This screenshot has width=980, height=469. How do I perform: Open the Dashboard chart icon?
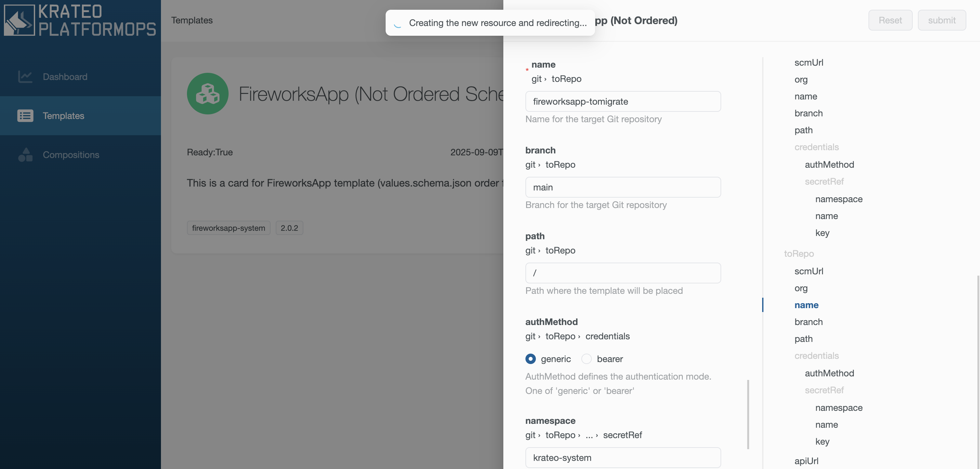(x=25, y=77)
